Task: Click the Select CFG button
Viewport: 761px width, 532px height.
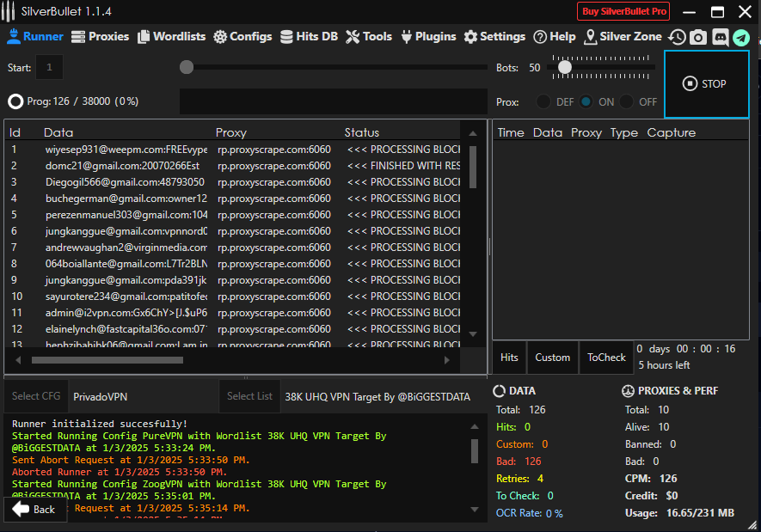Action: (36, 396)
